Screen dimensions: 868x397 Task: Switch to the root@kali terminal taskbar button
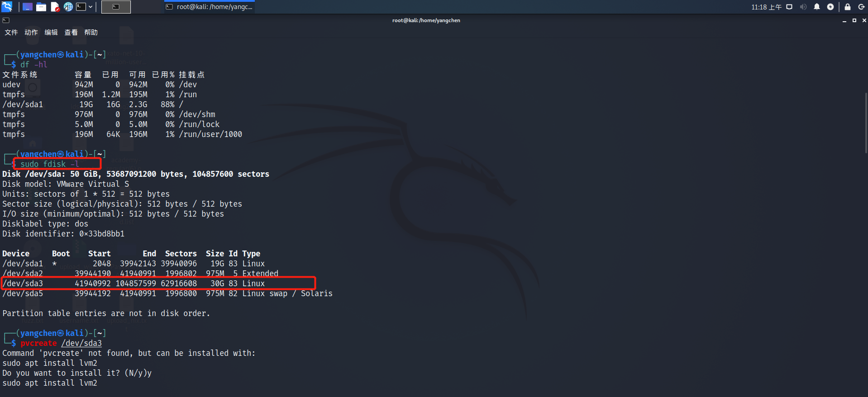[x=210, y=7]
